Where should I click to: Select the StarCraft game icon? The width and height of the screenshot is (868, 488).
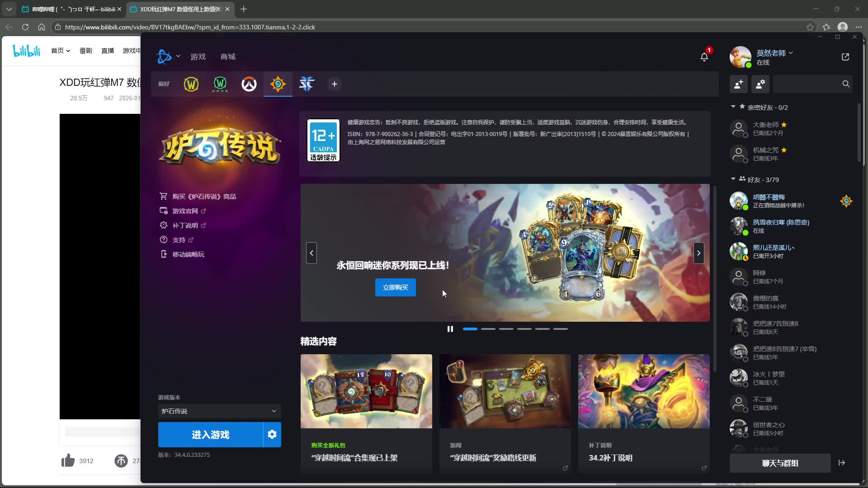pos(307,84)
